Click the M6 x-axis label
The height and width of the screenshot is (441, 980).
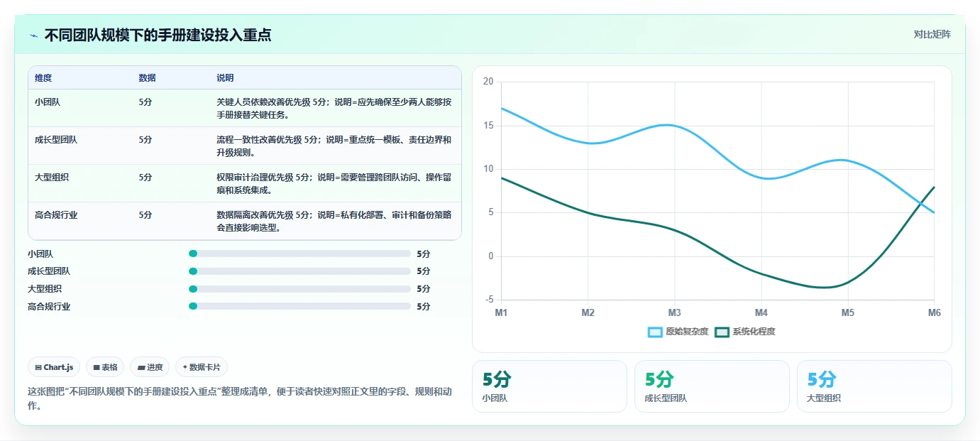[934, 312]
